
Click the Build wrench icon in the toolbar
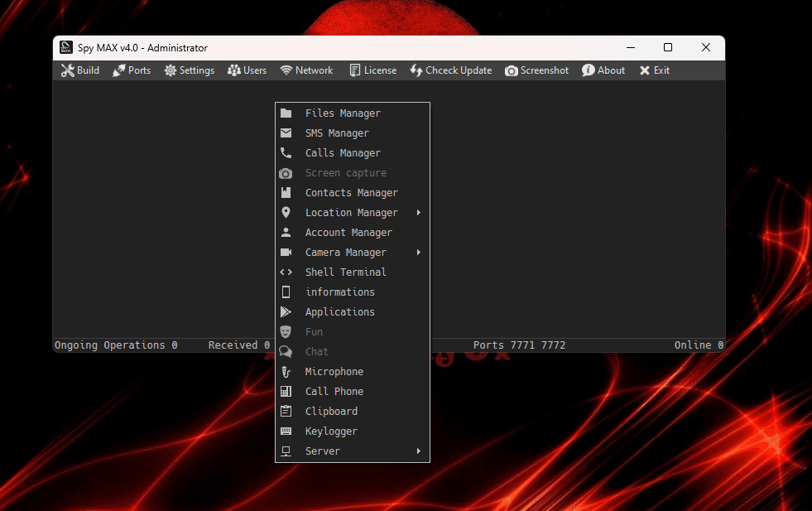click(67, 70)
